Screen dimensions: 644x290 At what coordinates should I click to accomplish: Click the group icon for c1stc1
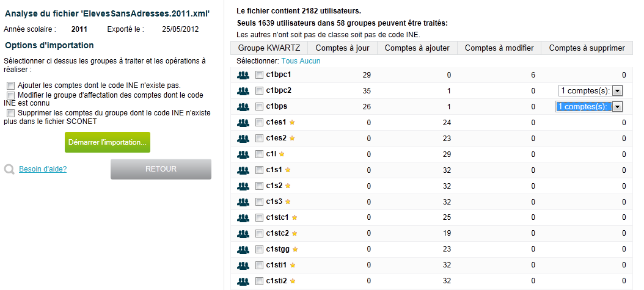pyautogui.click(x=243, y=217)
